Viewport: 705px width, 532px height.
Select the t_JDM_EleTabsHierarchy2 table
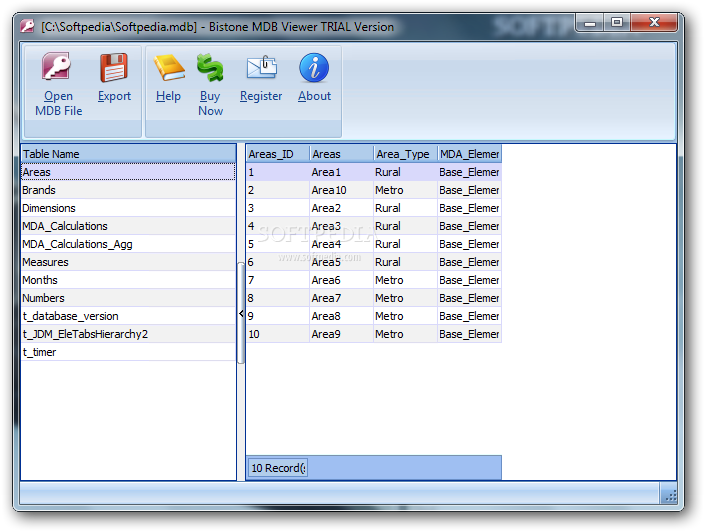[x=128, y=334]
